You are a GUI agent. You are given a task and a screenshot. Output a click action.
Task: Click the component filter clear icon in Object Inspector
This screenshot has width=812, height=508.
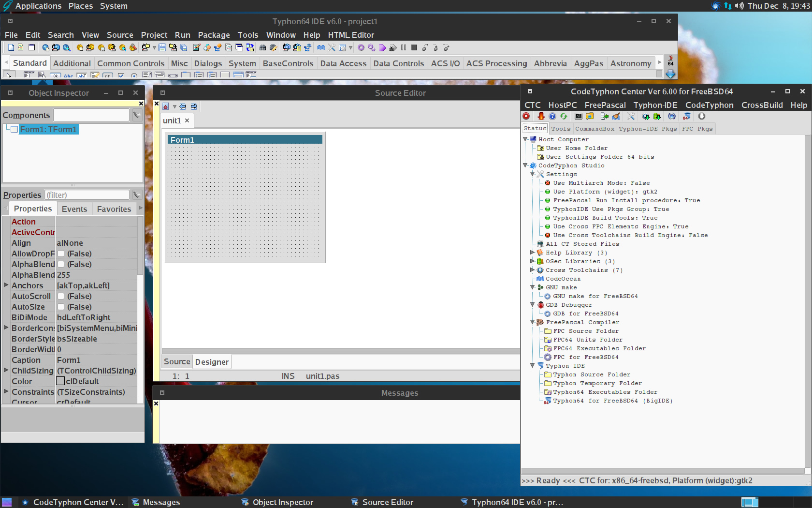[137, 115]
